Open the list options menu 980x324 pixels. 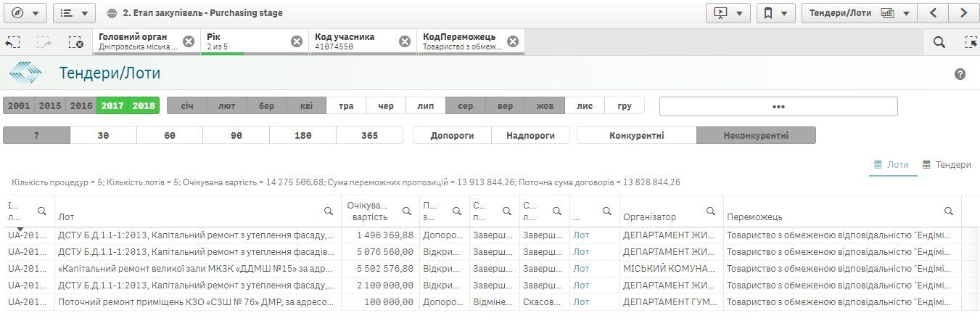74,13
